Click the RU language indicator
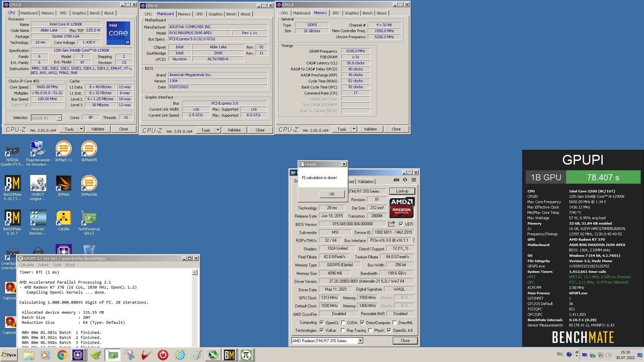 point(559,354)
